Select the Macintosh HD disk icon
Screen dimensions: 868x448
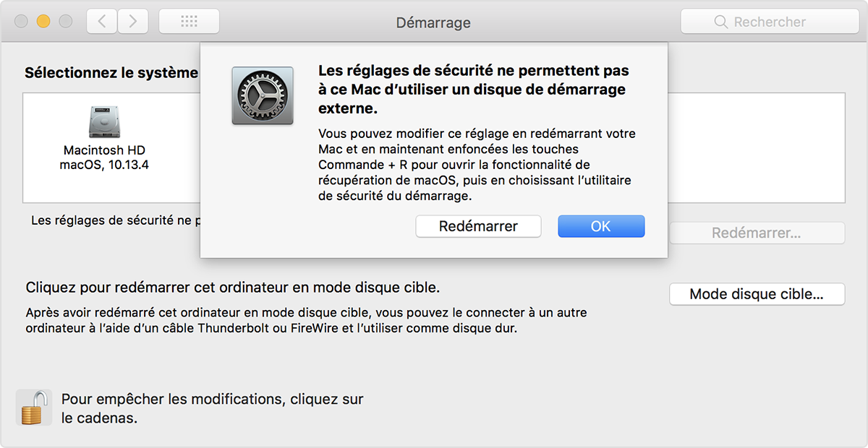click(105, 122)
